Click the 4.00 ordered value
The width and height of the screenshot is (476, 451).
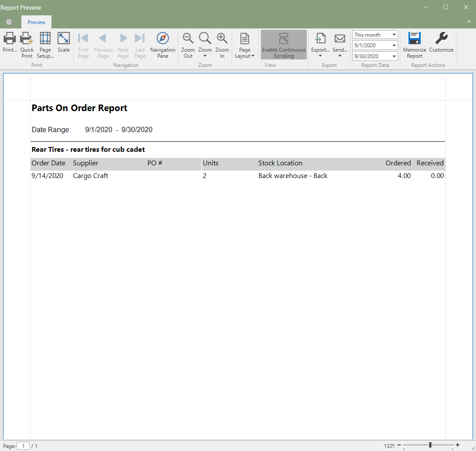coord(404,176)
